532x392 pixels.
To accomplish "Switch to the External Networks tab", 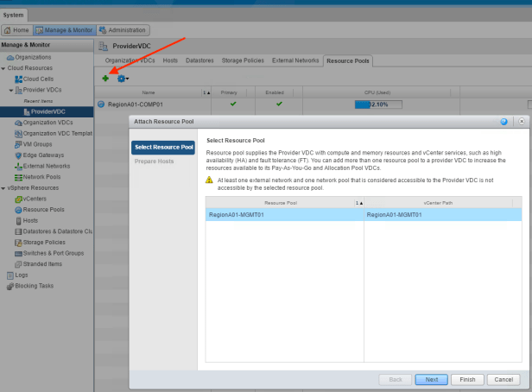I will (295, 60).
